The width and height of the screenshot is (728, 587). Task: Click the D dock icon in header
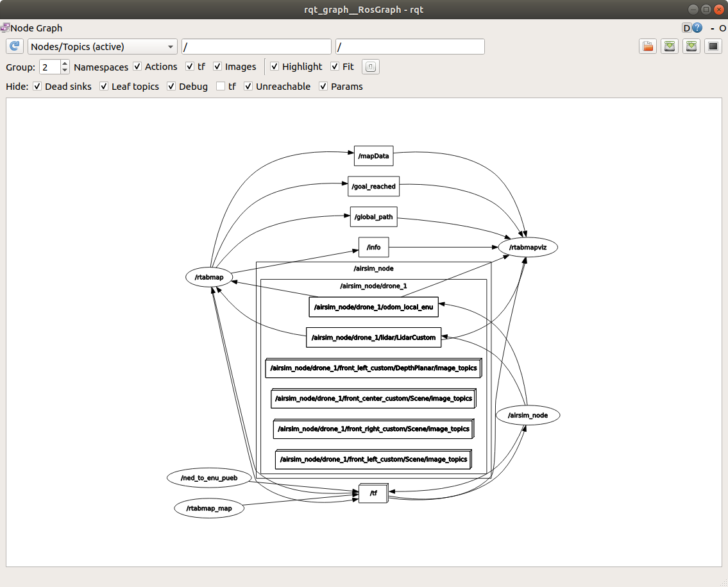(686, 28)
